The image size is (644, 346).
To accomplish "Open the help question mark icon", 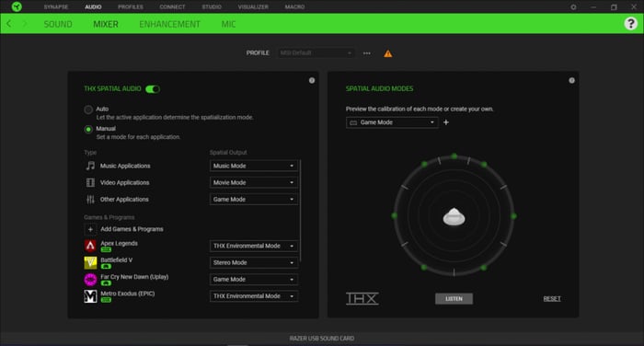I will [x=630, y=23].
